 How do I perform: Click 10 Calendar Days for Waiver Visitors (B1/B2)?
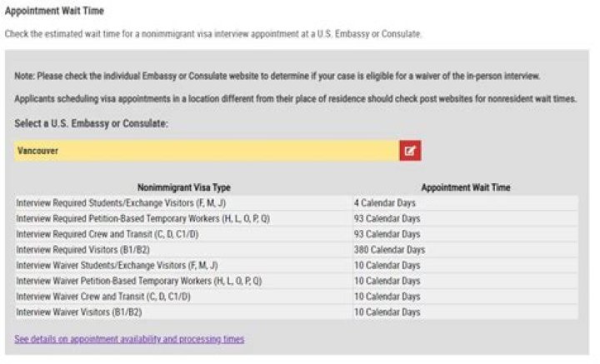pos(387,312)
